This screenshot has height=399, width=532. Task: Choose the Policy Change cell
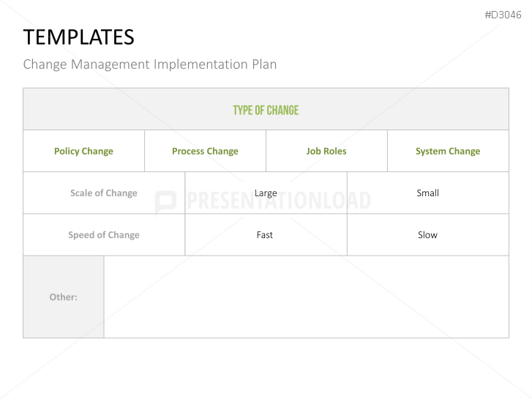click(x=83, y=152)
